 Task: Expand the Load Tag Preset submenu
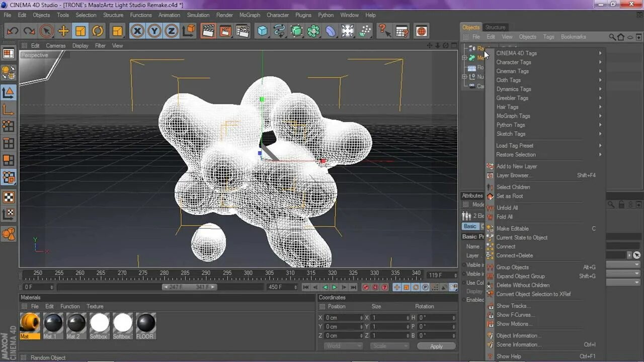coord(546,146)
